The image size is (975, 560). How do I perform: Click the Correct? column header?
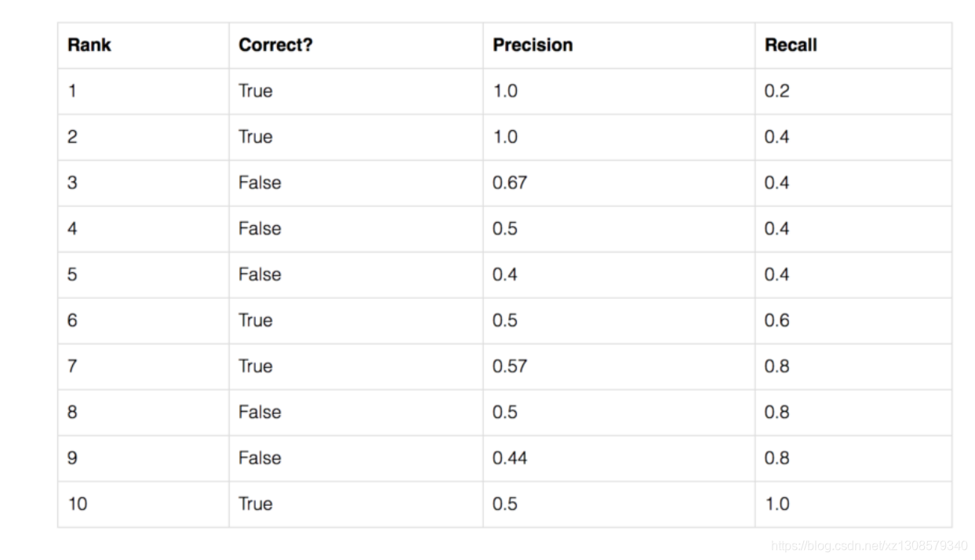[x=275, y=45]
